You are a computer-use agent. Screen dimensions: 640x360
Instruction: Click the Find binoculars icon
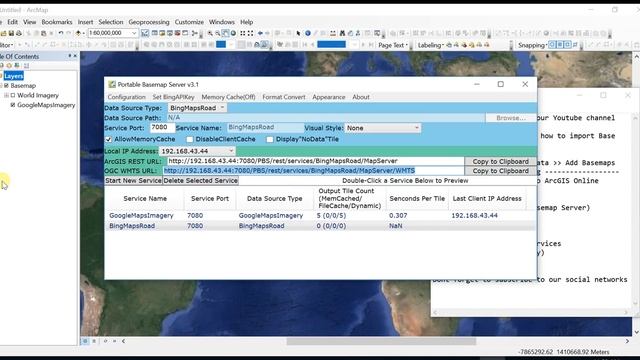tap(342, 33)
